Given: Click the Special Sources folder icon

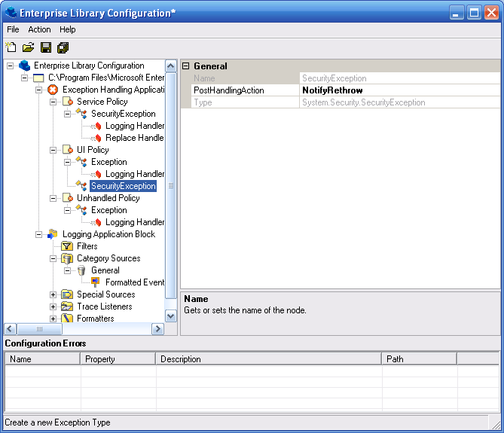Looking at the screenshot, I should (67, 294).
